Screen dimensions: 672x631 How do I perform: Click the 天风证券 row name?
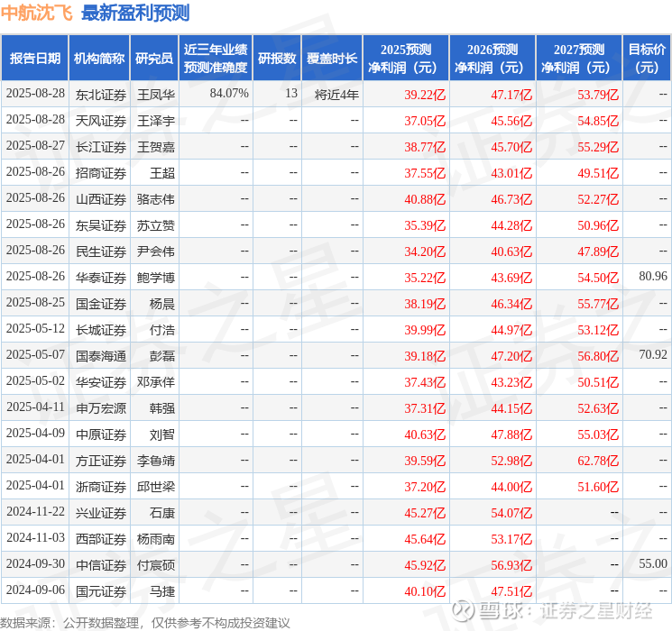[101, 121]
